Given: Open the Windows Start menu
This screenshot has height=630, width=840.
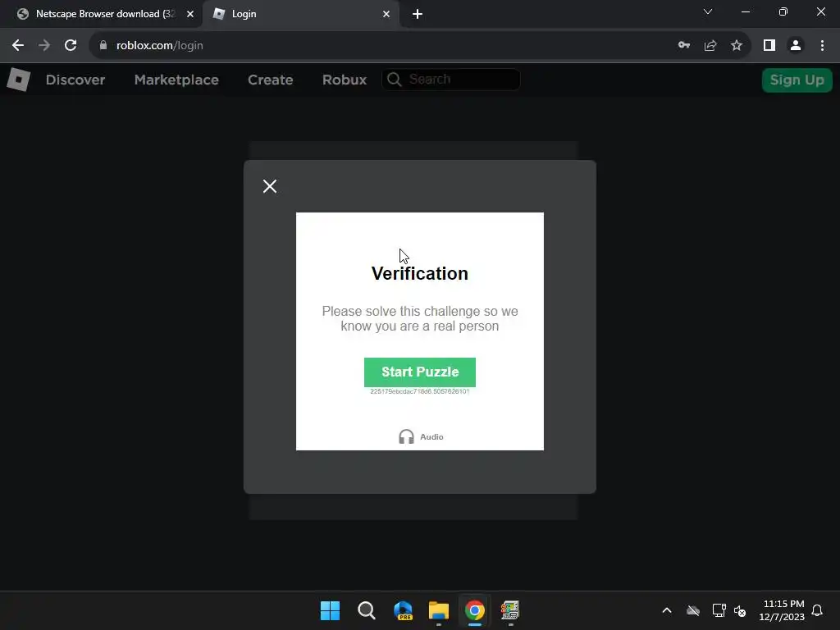Looking at the screenshot, I should 330,610.
